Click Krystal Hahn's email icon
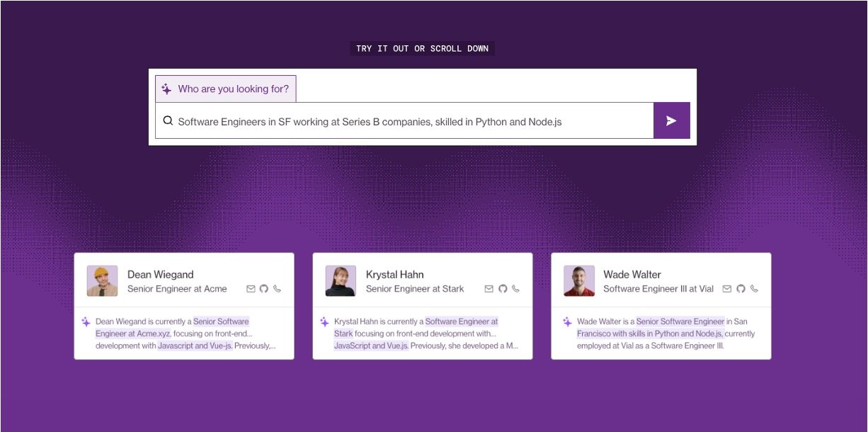868x432 pixels. click(x=489, y=289)
